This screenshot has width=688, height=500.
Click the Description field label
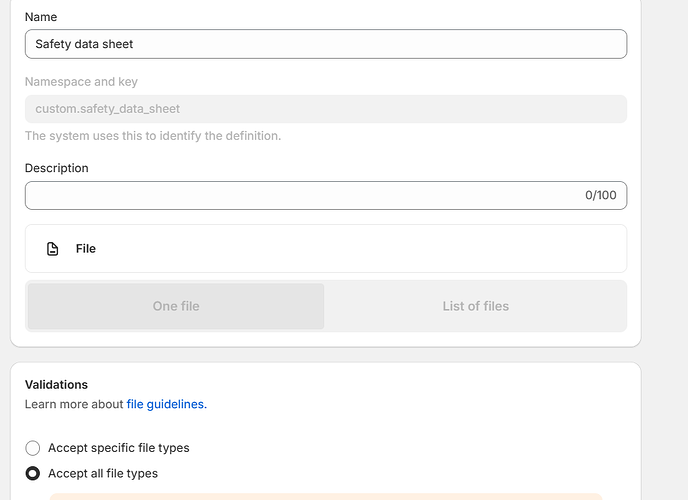pos(57,168)
